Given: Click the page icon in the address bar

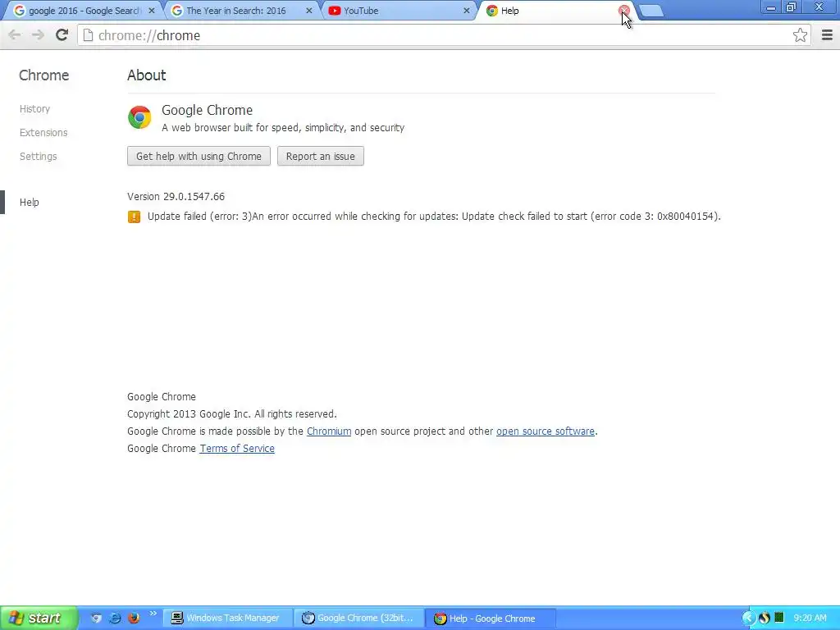Looking at the screenshot, I should tap(88, 35).
